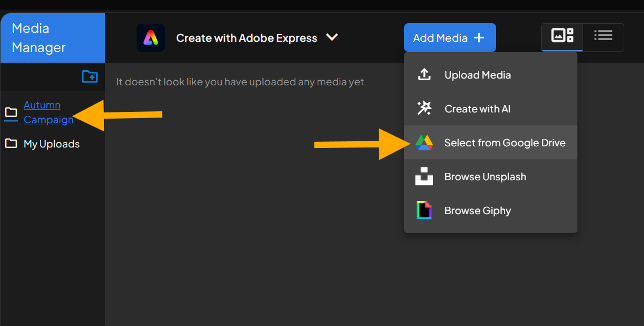644x326 pixels.
Task: Open Browse Unsplash from the menu
Action: [485, 177]
